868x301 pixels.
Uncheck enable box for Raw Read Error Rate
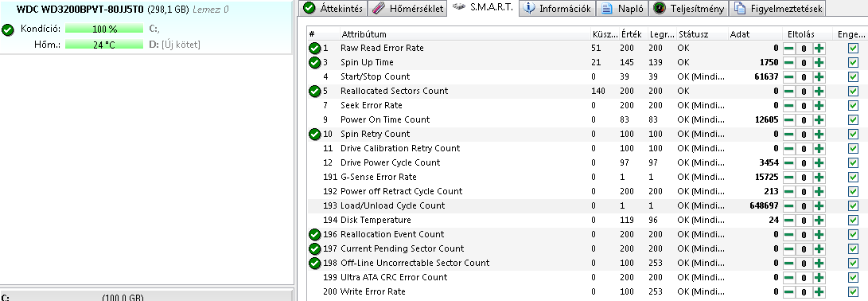pos(853,49)
